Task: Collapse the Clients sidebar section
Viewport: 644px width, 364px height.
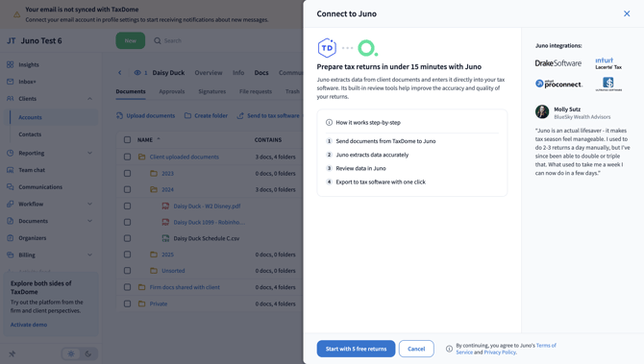Action: (90, 99)
